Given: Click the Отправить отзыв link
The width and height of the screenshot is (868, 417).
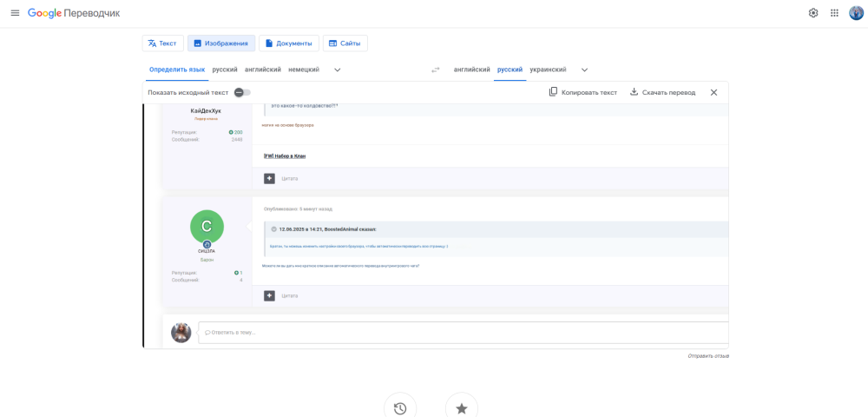Looking at the screenshot, I should point(707,356).
